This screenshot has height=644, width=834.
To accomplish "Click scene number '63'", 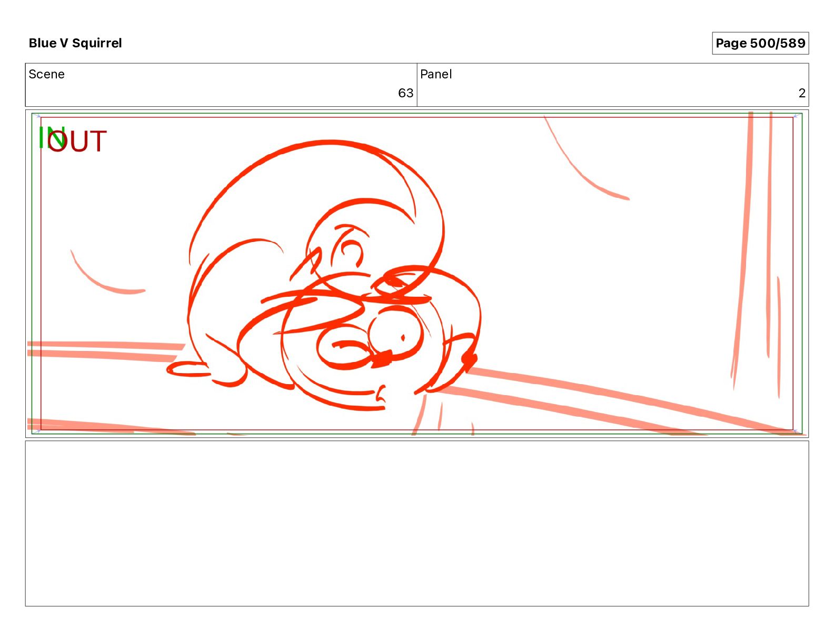I will pos(405,93).
